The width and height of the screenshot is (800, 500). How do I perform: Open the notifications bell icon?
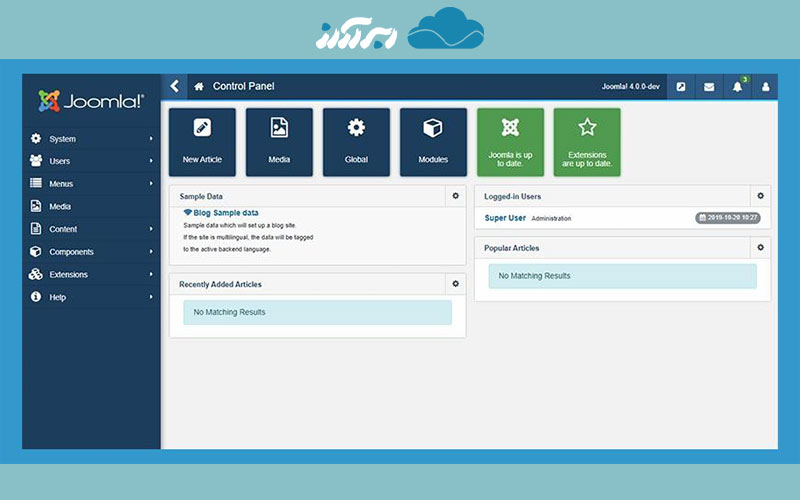click(x=737, y=87)
